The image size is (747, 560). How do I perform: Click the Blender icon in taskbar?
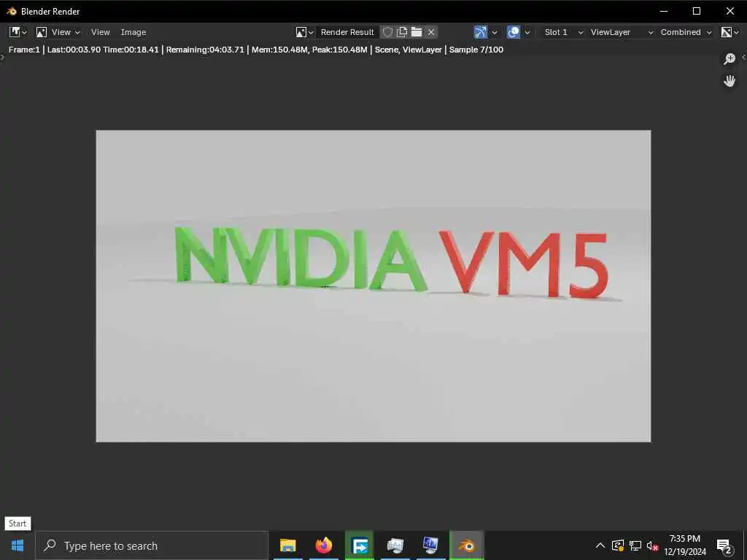point(466,545)
